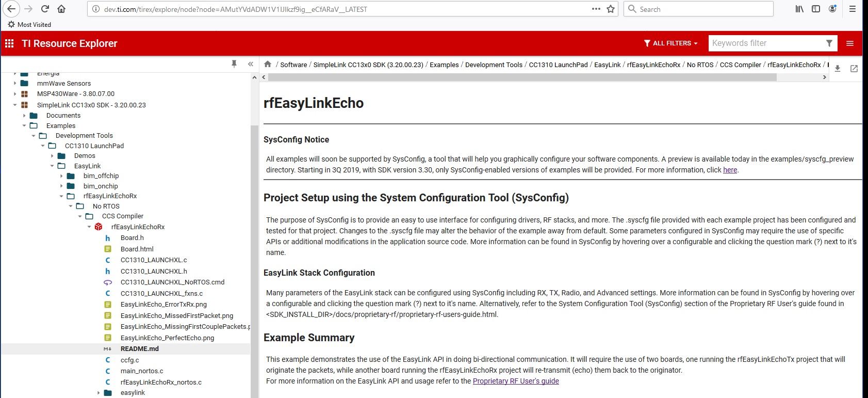
Task: Click the filter funnel icon in keywords box
Action: pyautogui.click(x=829, y=43)
